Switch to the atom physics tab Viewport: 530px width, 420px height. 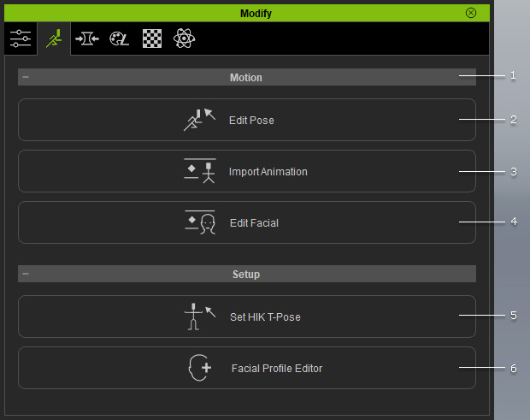coord(183,39)
